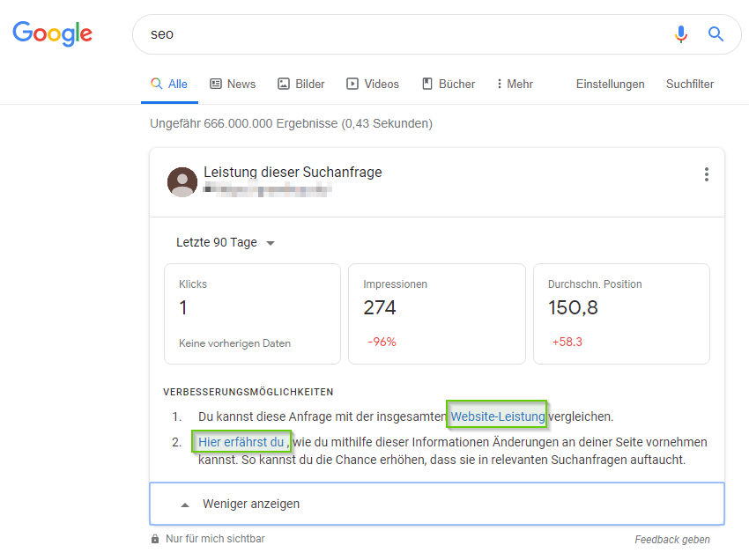Screen dimensions: 749x560
Task: Click the Google logo
Action: (53, 33)
